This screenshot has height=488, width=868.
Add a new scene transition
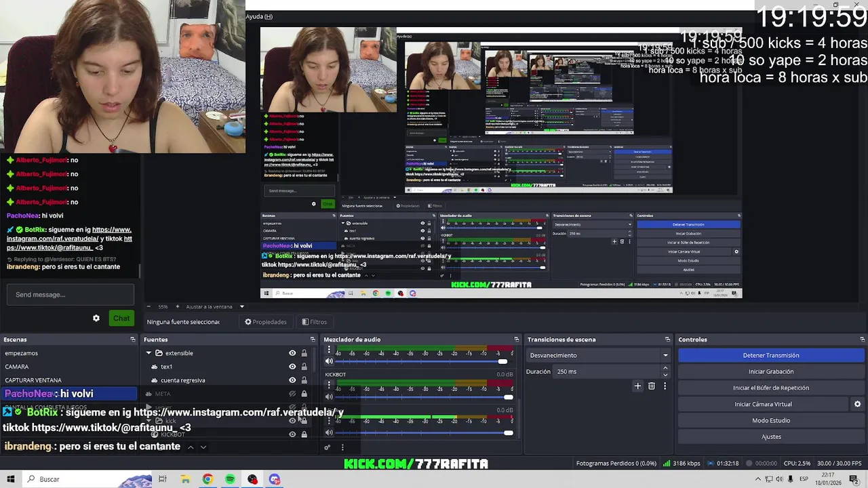coord(637,386)
